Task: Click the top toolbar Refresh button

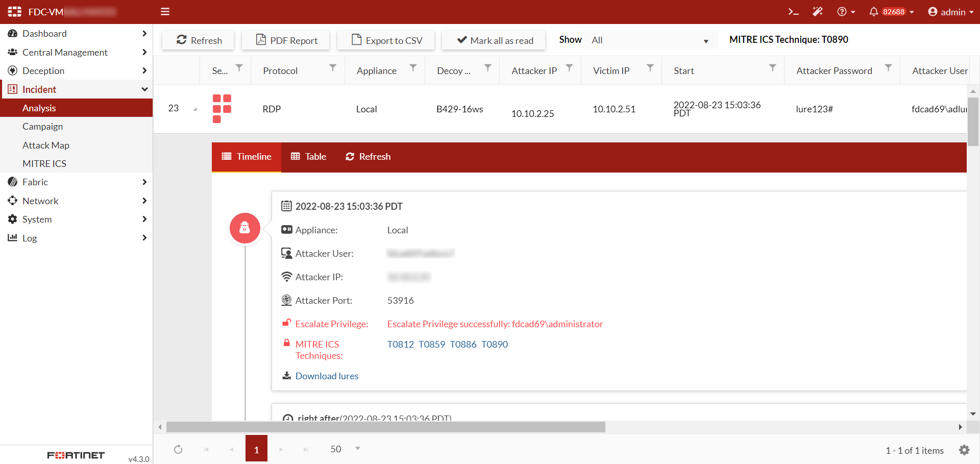Action: coord(198,40)
